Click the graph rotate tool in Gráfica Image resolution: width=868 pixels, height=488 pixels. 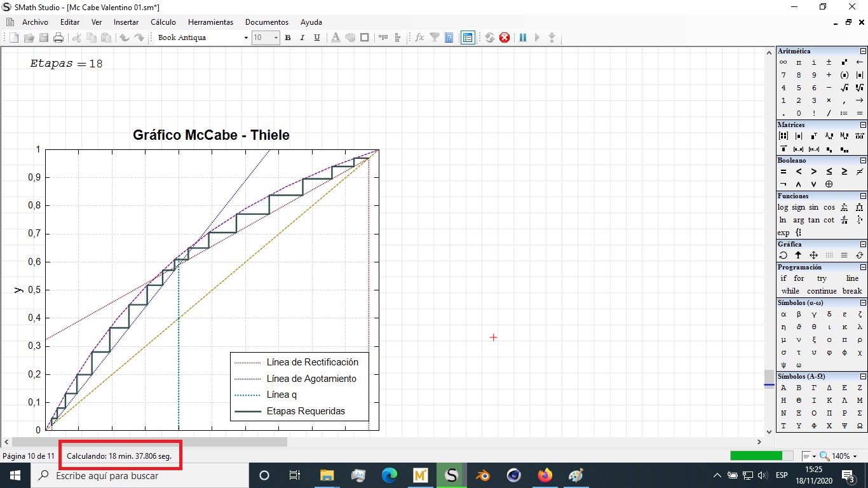point(783,255)
